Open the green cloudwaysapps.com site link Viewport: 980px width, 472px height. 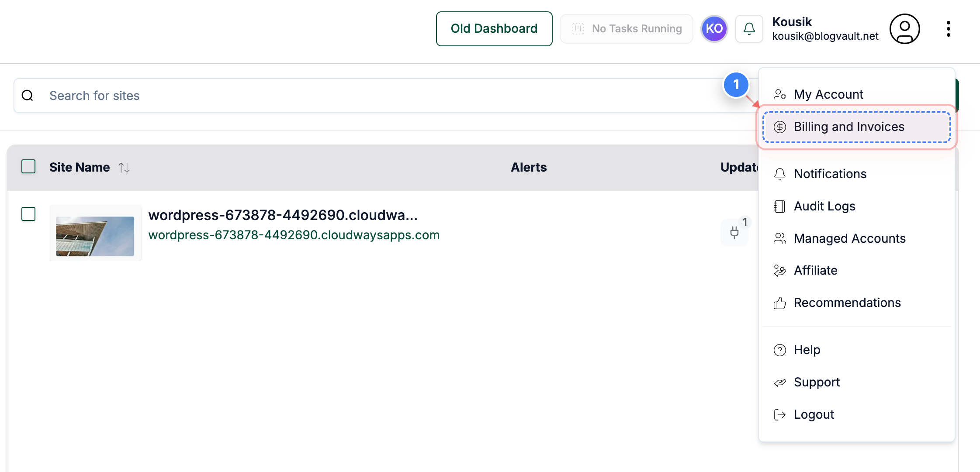tap(294, 235)
